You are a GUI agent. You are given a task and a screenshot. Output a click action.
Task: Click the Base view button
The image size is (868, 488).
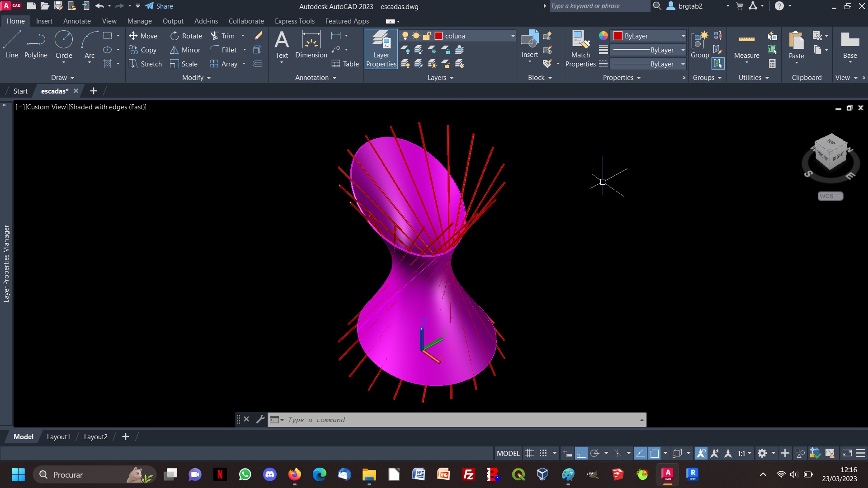click(x=850, y=45)
